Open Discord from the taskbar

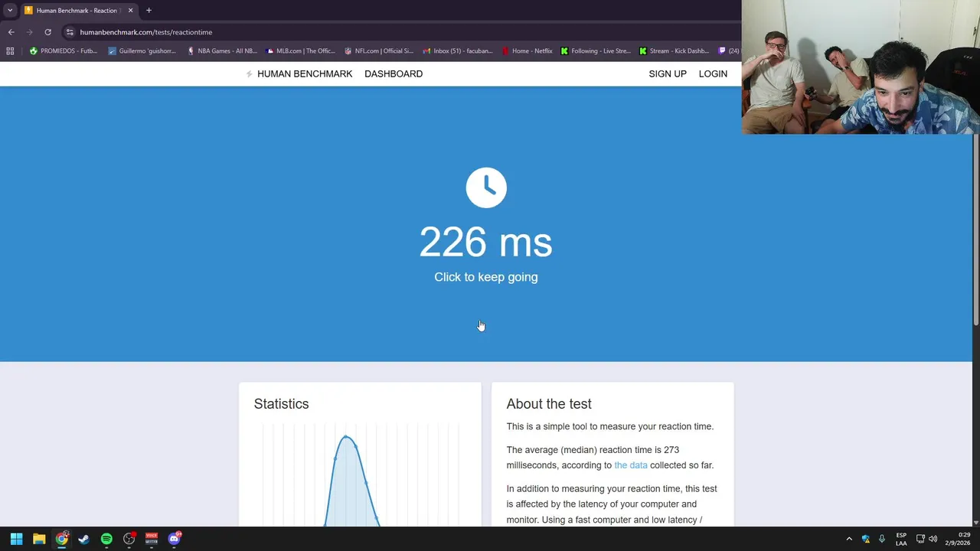[x=174, y=539]
